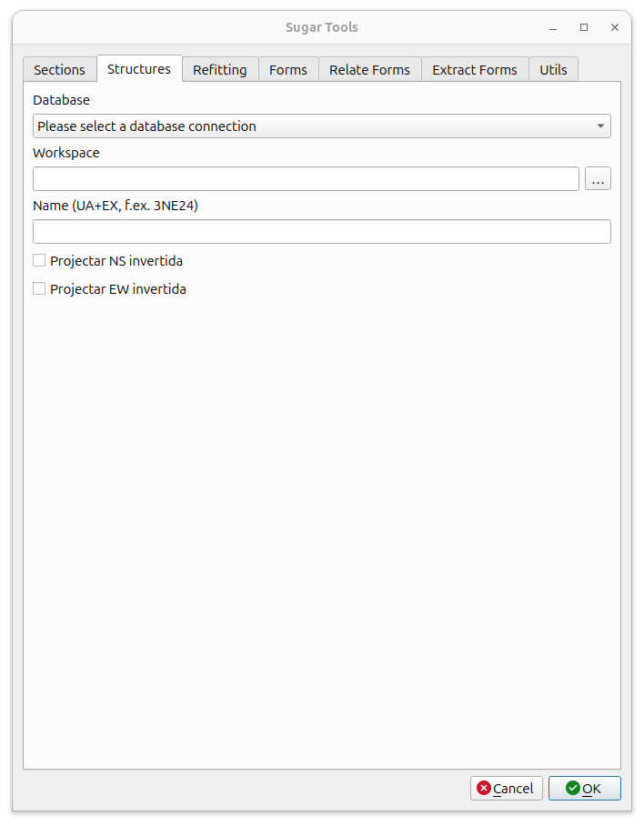
Task: Click the green checkmark icon on OK
Action: [x=572, y=788]
